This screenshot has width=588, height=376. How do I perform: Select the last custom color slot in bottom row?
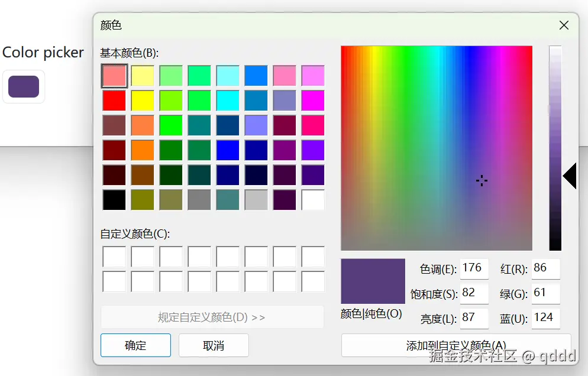(x=313, y=282)
